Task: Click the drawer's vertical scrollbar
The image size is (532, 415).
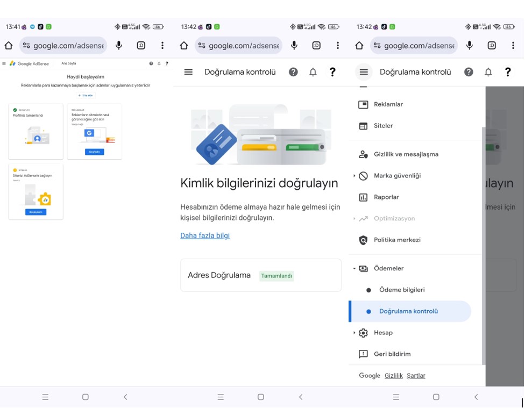Action: (x=484, y=246)
